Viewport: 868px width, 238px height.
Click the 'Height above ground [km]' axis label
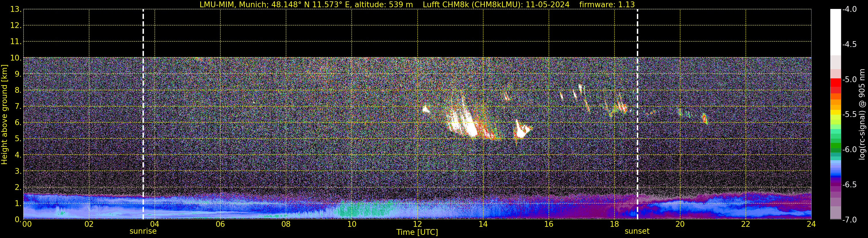click(4, 115)
